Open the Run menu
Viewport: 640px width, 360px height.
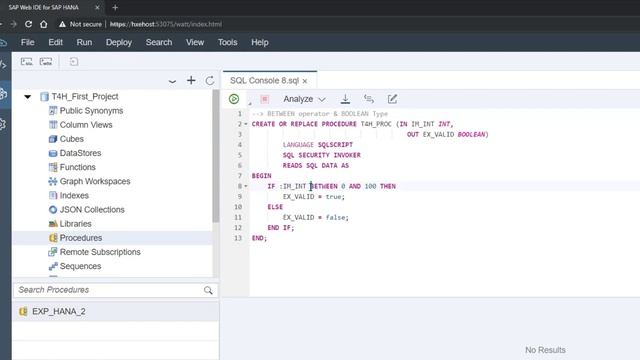coord(84,42)
